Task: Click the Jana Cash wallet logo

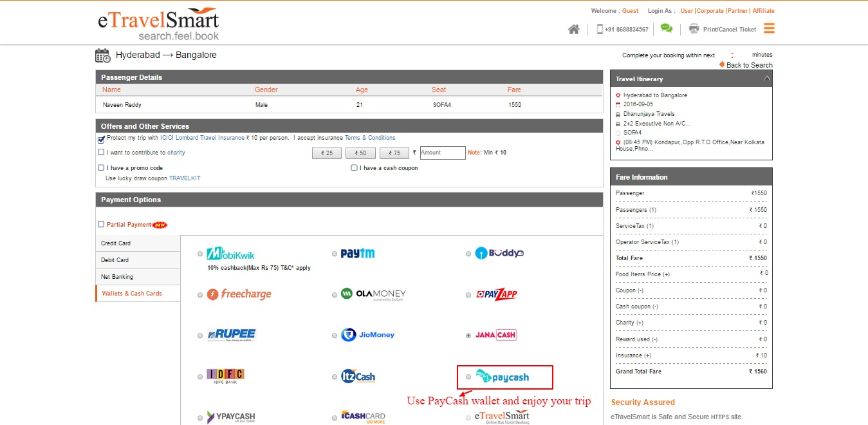Action: 495,335
